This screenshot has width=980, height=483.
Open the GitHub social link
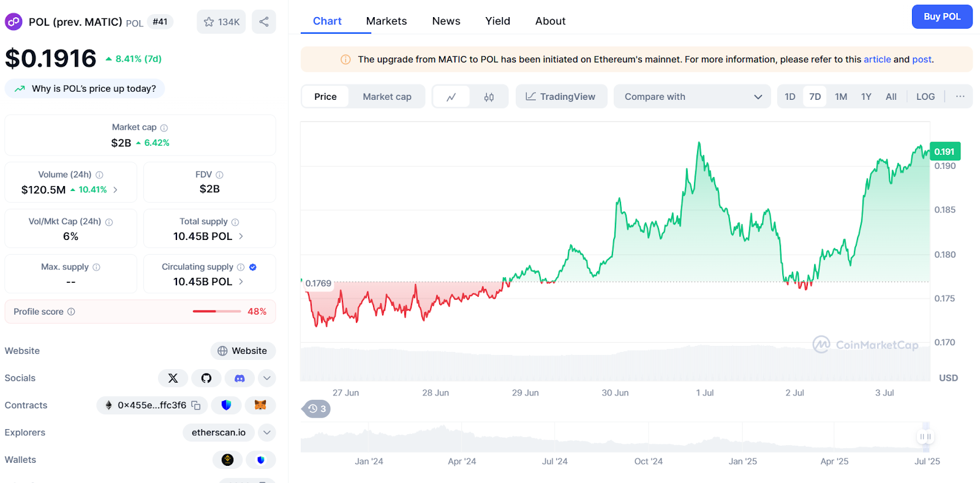coord(206,378)
